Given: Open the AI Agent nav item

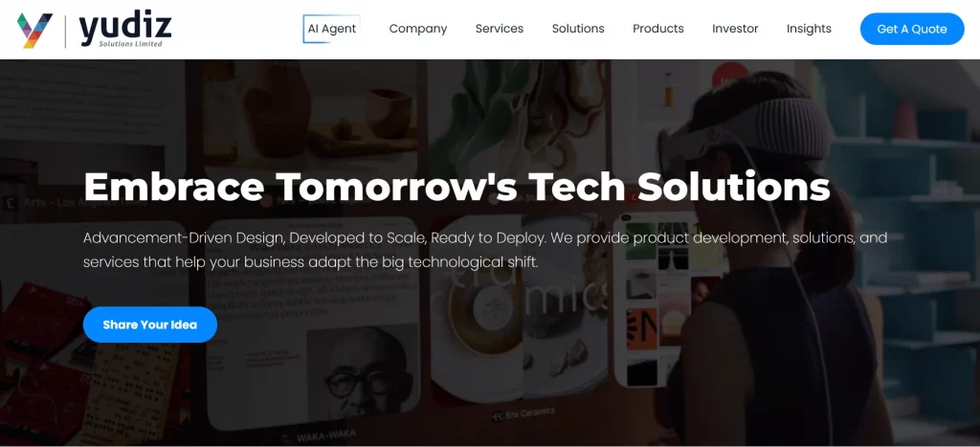Looking at the screenshot, I should pos(332,29).
